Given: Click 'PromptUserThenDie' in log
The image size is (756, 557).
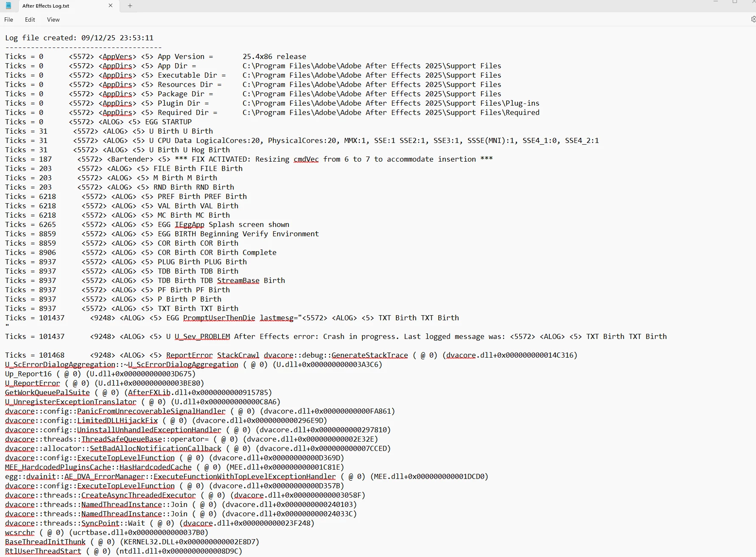Looking at the screenshot, I should pyautogui.click(x=219, y=318).
